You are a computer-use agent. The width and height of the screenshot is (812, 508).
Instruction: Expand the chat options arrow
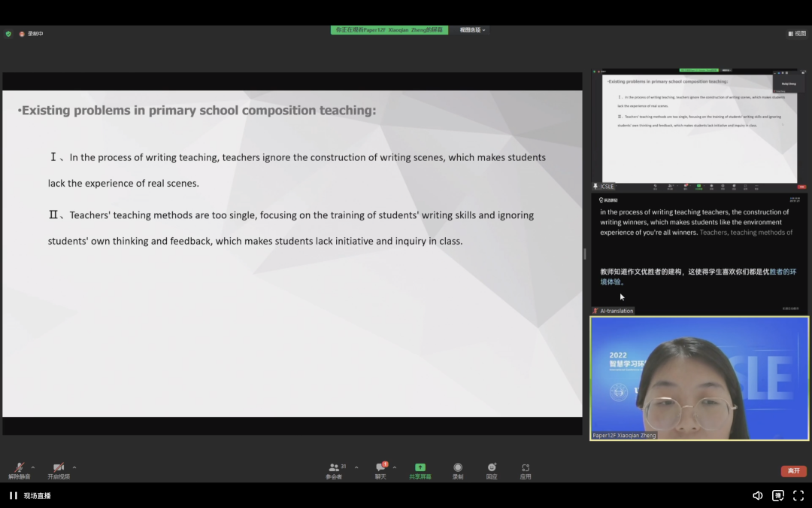coord(395,467)
